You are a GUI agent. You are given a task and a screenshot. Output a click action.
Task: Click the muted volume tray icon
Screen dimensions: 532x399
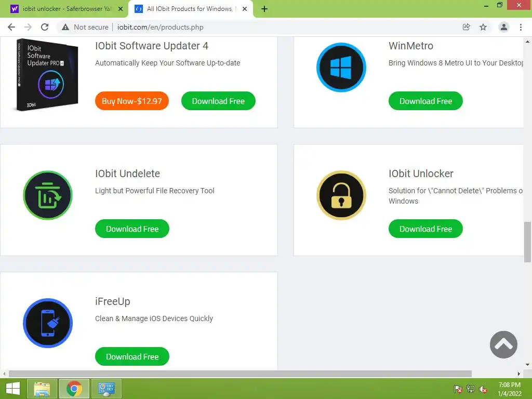coord(483,389)
